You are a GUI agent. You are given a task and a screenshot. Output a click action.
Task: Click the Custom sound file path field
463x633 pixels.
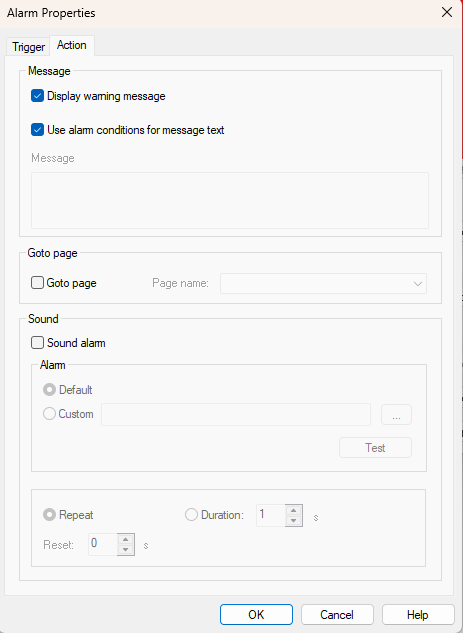[x=236, y=414]
